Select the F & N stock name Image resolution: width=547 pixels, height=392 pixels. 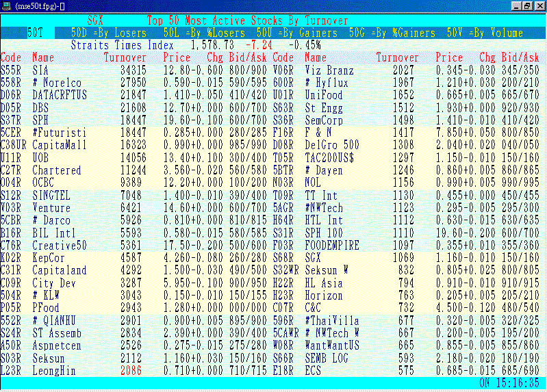click(x=318, y=133)
